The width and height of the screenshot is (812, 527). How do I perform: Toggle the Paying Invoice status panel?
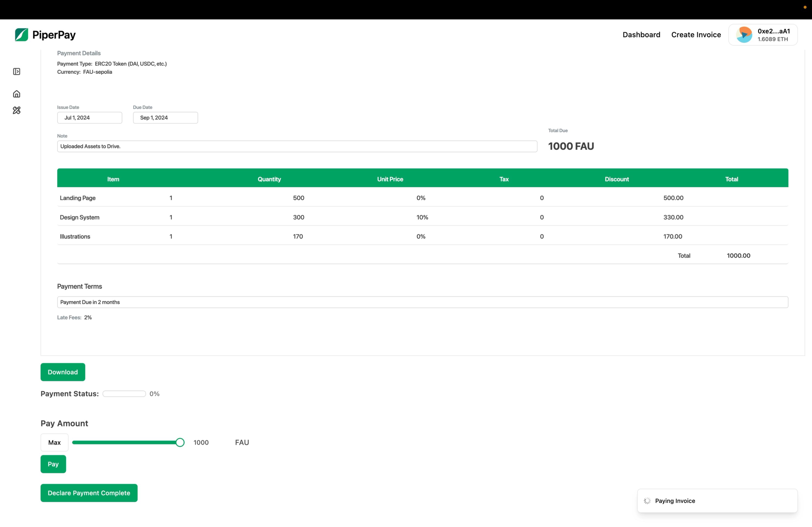(x=716, y=500)
